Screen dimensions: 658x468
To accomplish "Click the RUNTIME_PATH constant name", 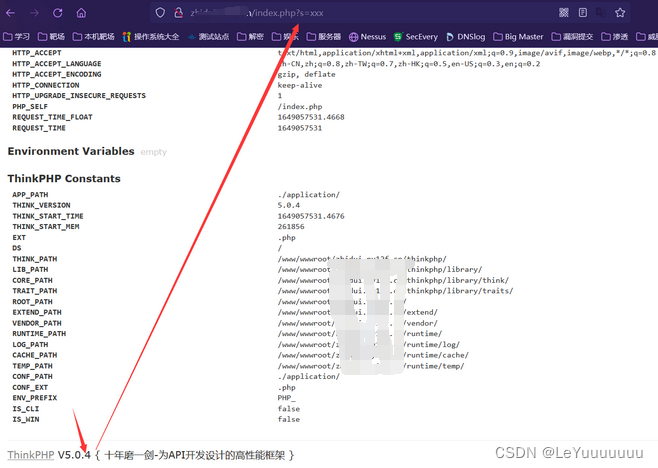I will point(39,334).
